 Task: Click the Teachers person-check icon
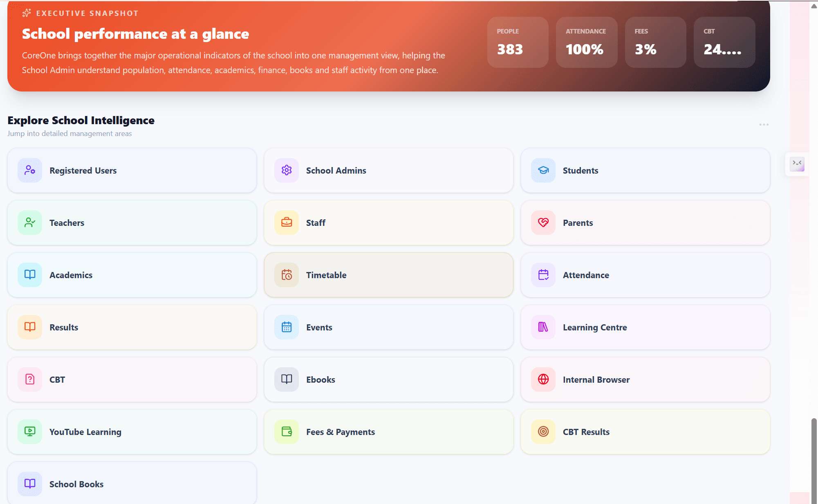pos(30,223)
